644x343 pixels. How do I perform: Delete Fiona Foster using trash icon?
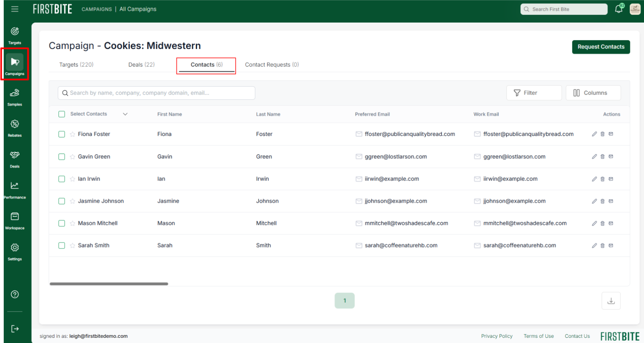click(x=603, y=134)
